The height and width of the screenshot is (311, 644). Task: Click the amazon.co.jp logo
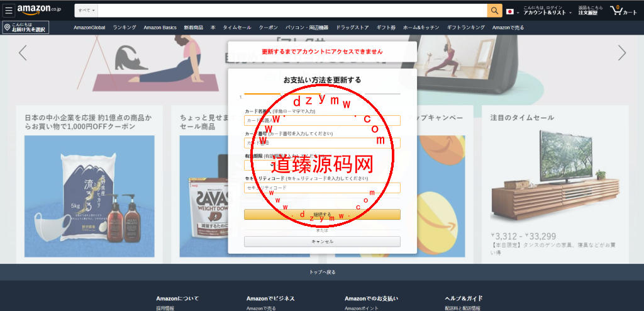pyautogui.click(x=40, y=9)
